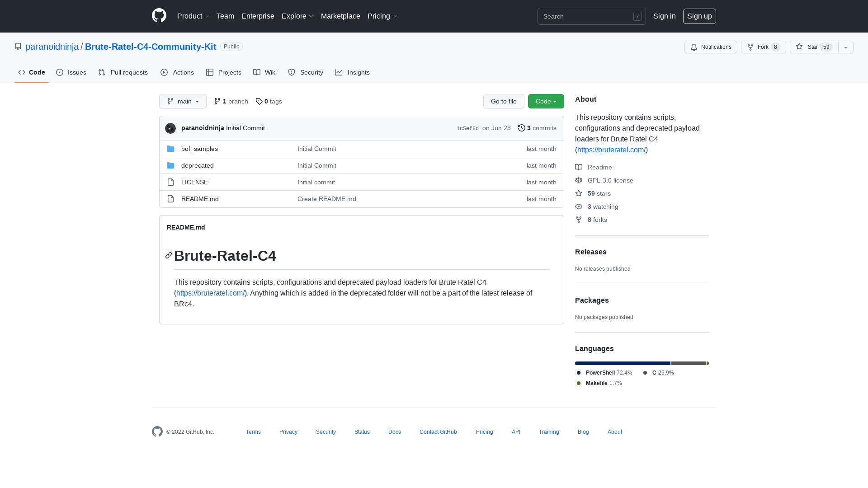868x488 pixels.
Task: Click the branch icon beside 1 branch
Action: point(218,101)
